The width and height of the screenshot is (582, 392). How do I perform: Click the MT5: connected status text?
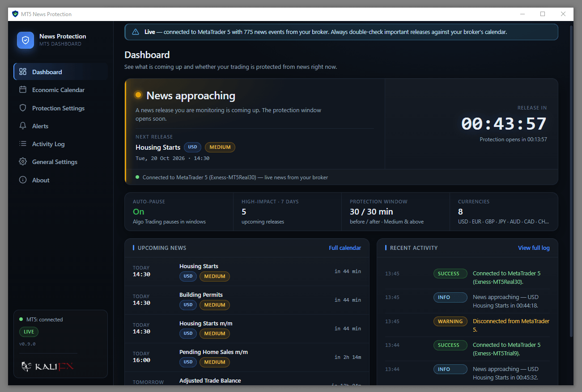[45, 320]
